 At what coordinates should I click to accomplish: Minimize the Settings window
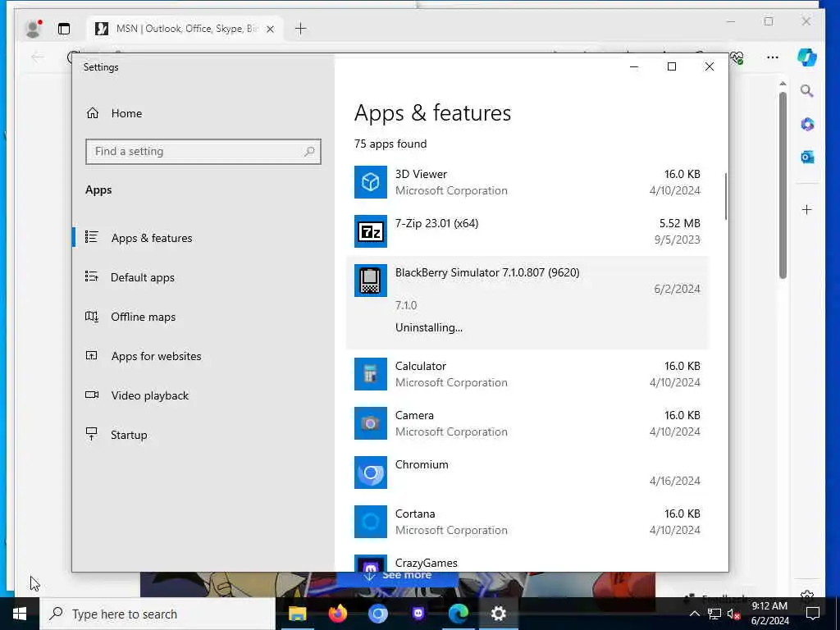pos(634,66)
